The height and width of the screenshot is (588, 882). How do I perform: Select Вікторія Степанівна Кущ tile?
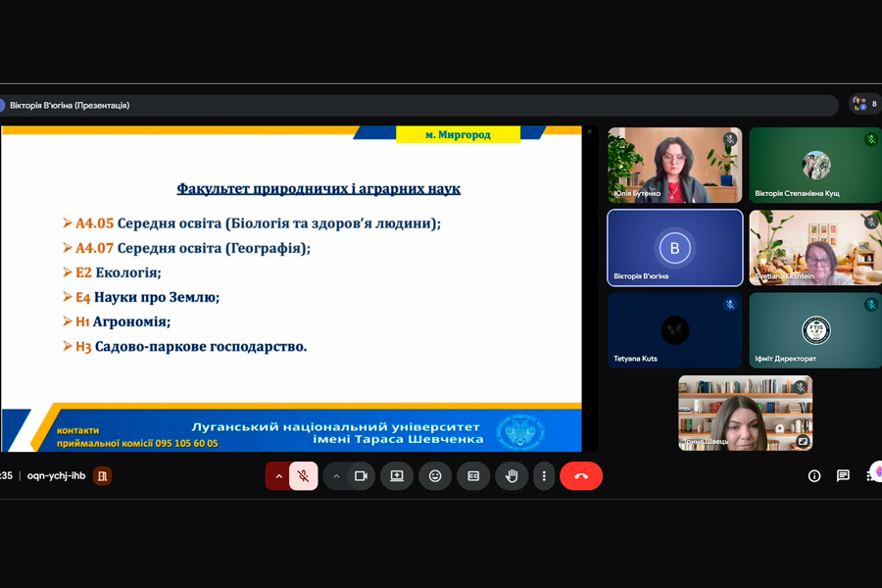coord(815,165)
